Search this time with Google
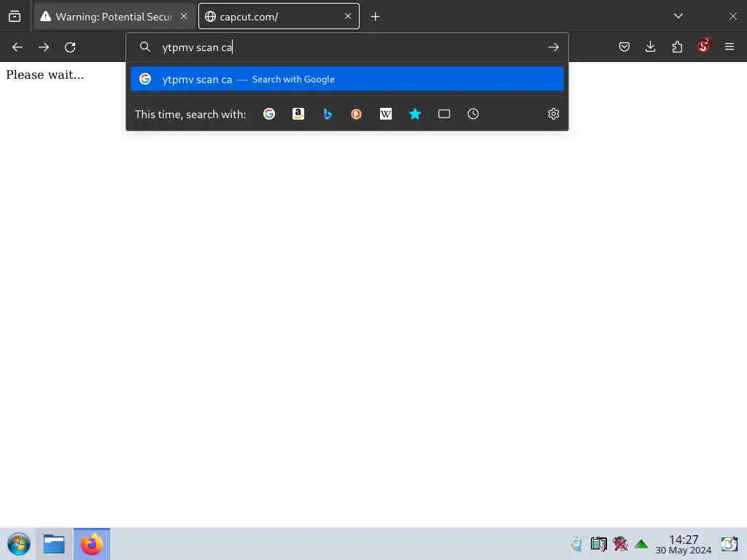This screenshot has height=560, width=747. (x=269, y=114)
